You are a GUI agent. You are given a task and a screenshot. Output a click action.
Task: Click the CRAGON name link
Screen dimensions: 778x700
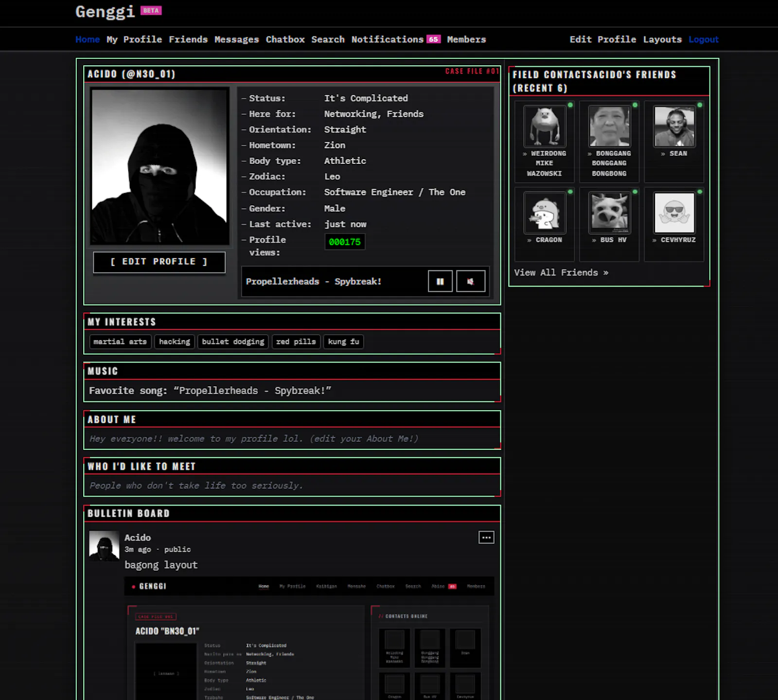coord(545,240)
